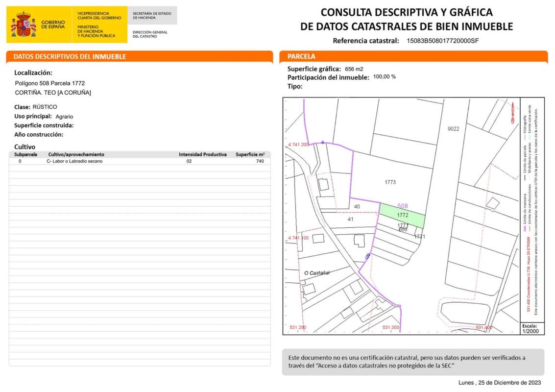Screen dimensions: 555x392
Task: Click parcel 1773 on the map
Action: (390, 182)
